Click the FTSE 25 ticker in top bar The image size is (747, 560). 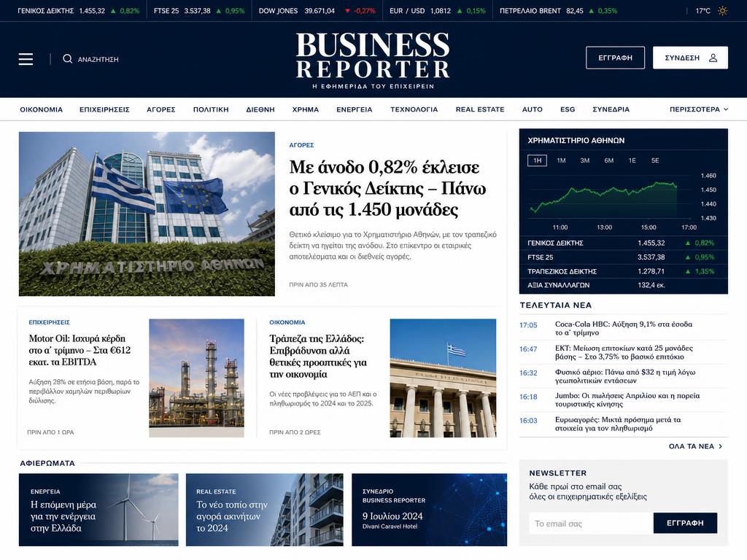point(199,10)
